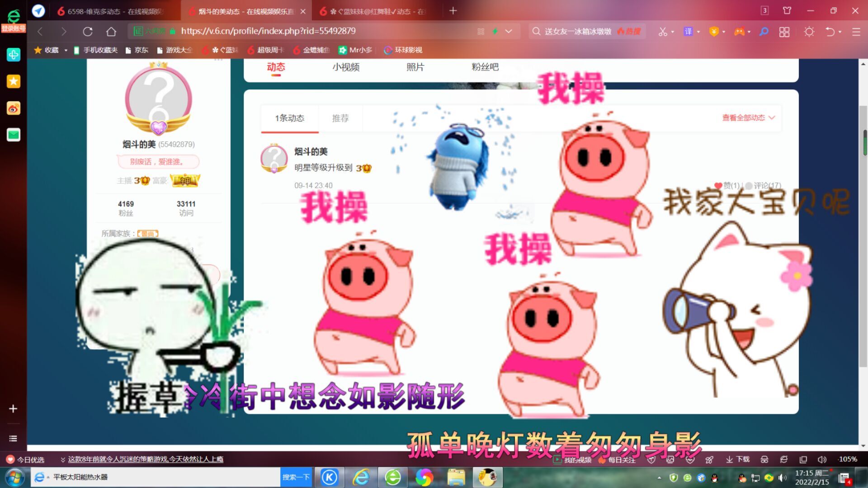
Task: Open the strategy game news headline link
Action: pos(146,460)
